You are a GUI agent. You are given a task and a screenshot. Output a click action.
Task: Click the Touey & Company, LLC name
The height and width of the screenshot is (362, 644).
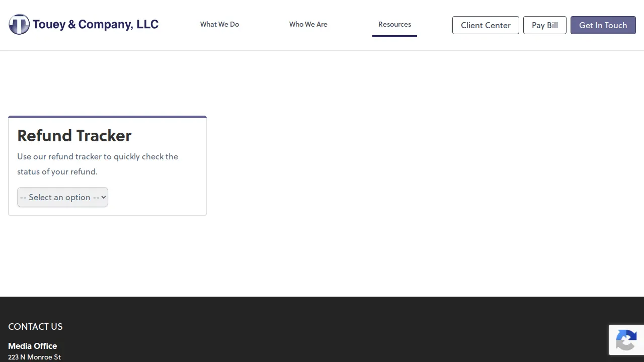(x=96, y=24)
